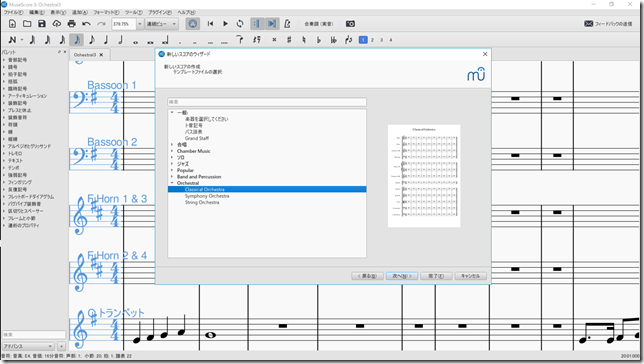644x364 pixels.
Task: Toggle the sharp accidental icon
Action: pos(289,40)
